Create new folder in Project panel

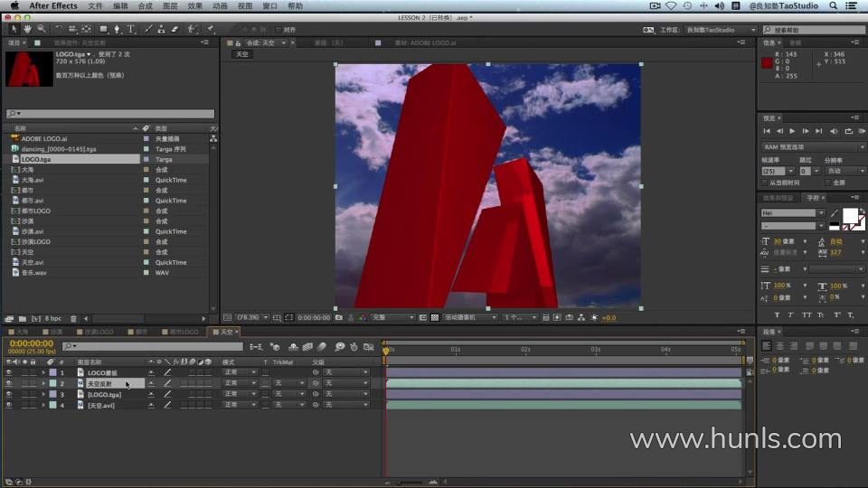(22, 319)
